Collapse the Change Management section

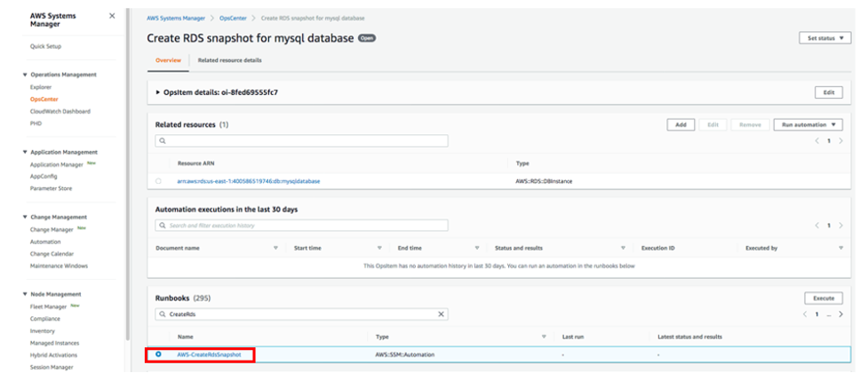click(x=24, y=218)
